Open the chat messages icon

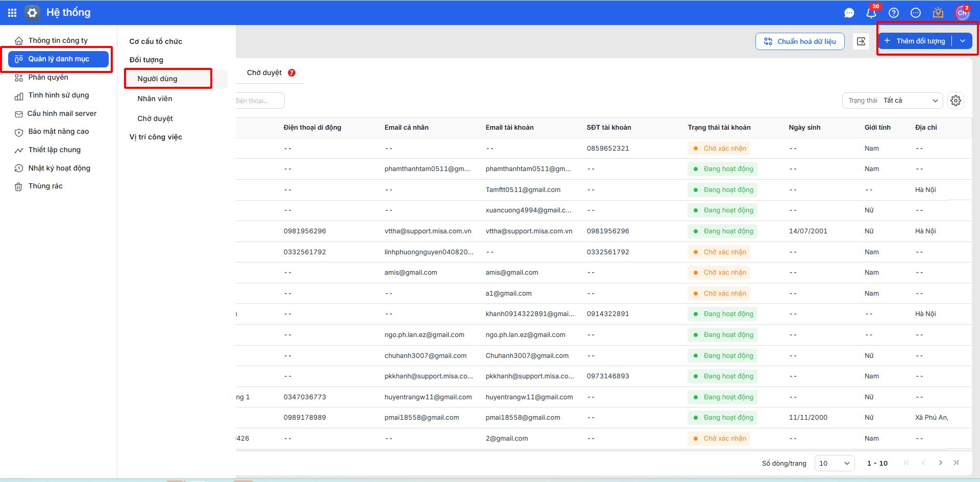(849, 13)
